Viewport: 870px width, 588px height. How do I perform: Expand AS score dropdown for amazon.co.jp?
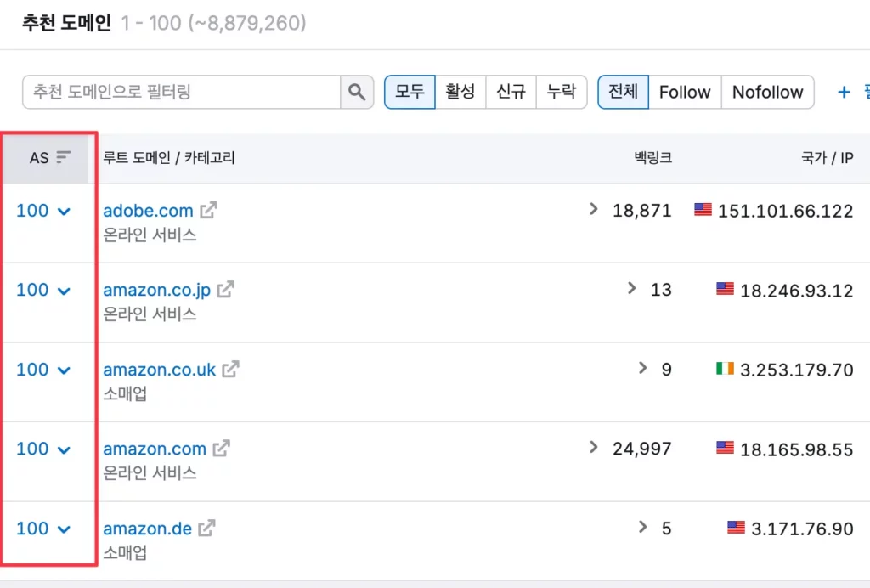[x=65, y=291]
